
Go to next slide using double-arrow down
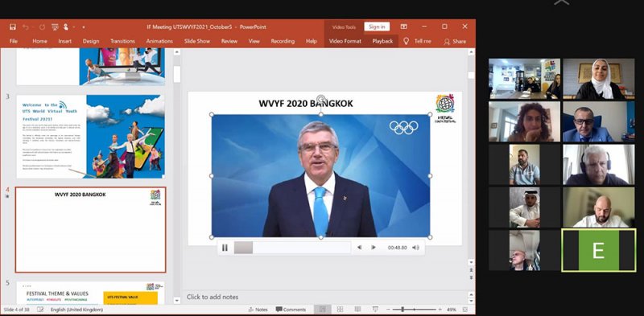point(471,278)
